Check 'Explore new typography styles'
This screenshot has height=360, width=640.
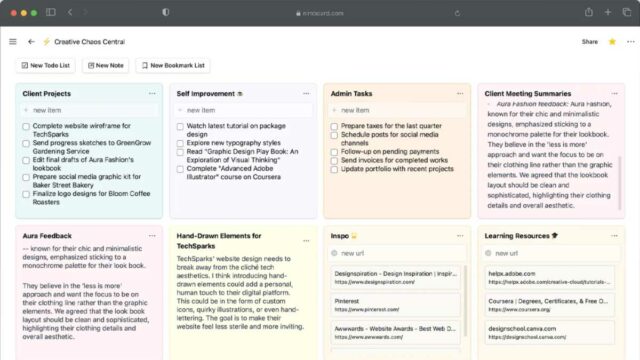pos(180,144)
